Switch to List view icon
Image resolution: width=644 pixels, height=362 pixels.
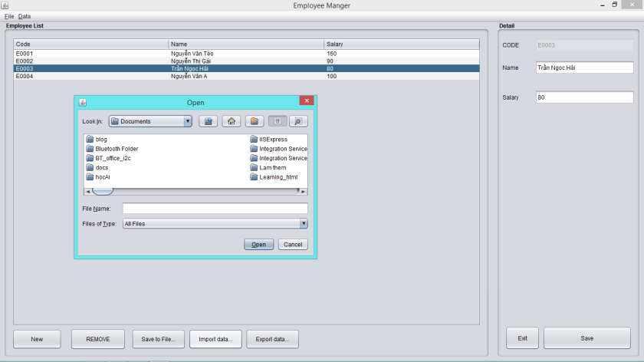click(x=278, y=121)
